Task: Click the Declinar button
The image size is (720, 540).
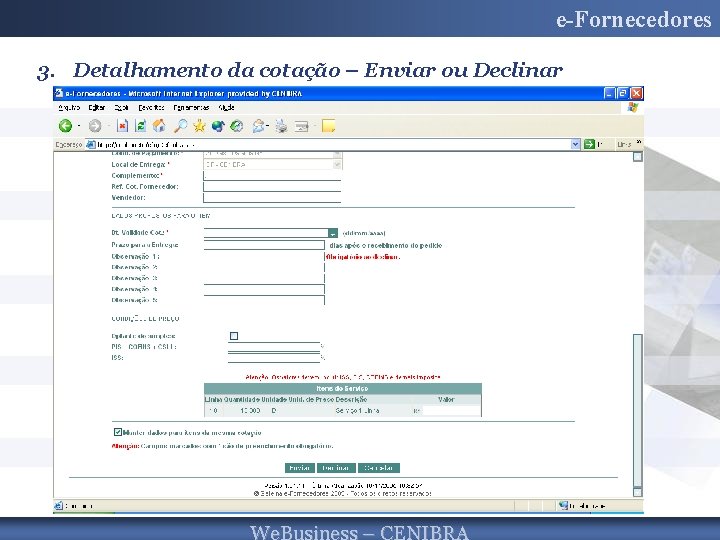Action: coord(336,468)
